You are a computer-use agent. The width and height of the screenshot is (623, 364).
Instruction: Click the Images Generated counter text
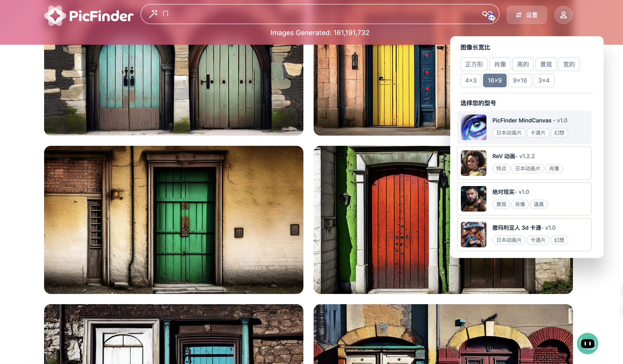(x=320, y=33)
